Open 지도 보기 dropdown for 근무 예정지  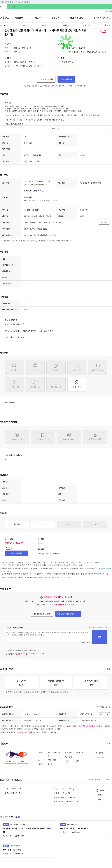[x=104, y=223]
